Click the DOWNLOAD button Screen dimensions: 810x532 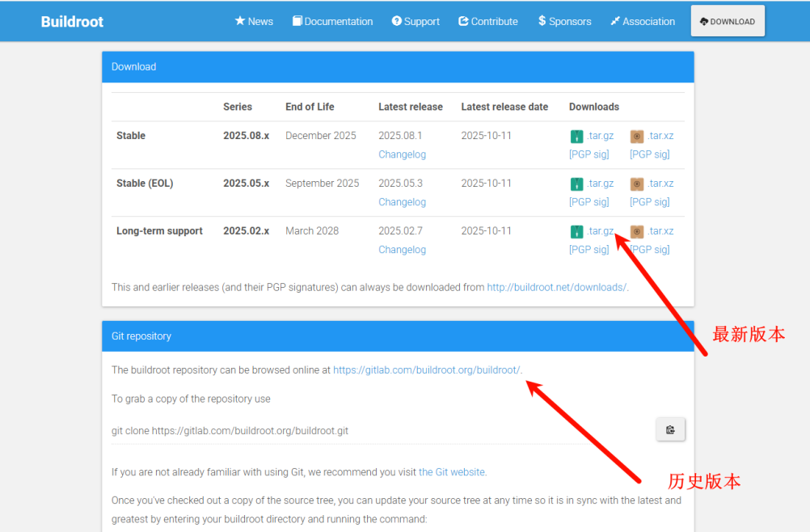click(728, 21)
